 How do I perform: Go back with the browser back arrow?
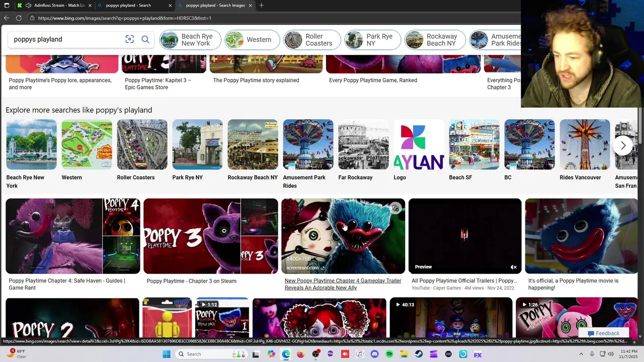[x=7, y=18]
